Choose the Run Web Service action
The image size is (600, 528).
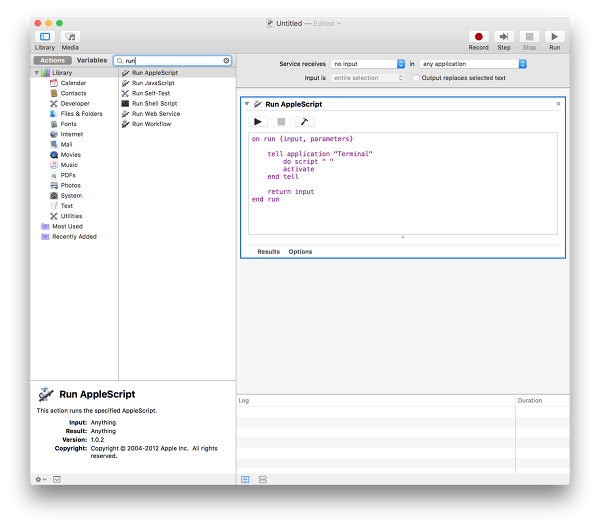[178, 114]
